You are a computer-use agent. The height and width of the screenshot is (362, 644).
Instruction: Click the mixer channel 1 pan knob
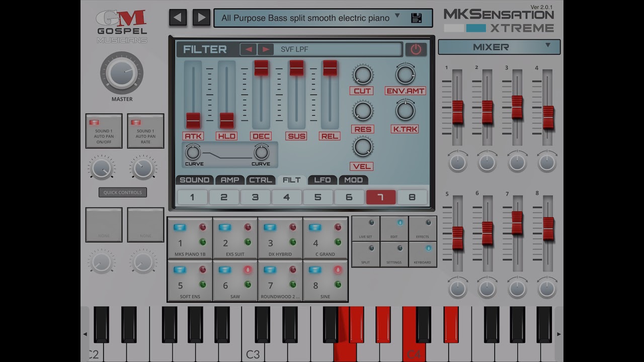457,162
